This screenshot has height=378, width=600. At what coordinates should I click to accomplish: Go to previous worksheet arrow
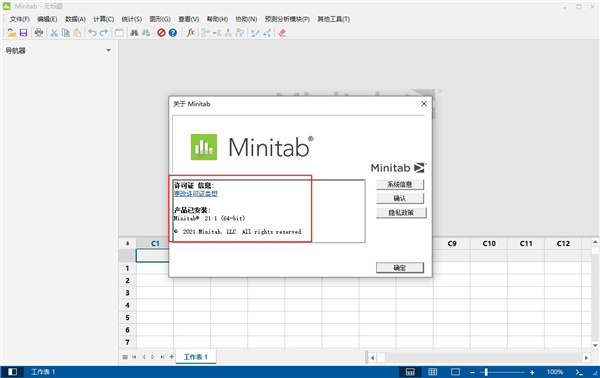click(x=144, y=357)
